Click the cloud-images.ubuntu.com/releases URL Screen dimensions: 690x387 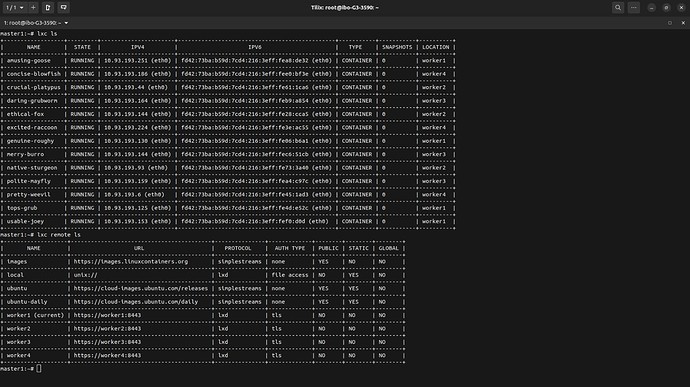(141, 288)
